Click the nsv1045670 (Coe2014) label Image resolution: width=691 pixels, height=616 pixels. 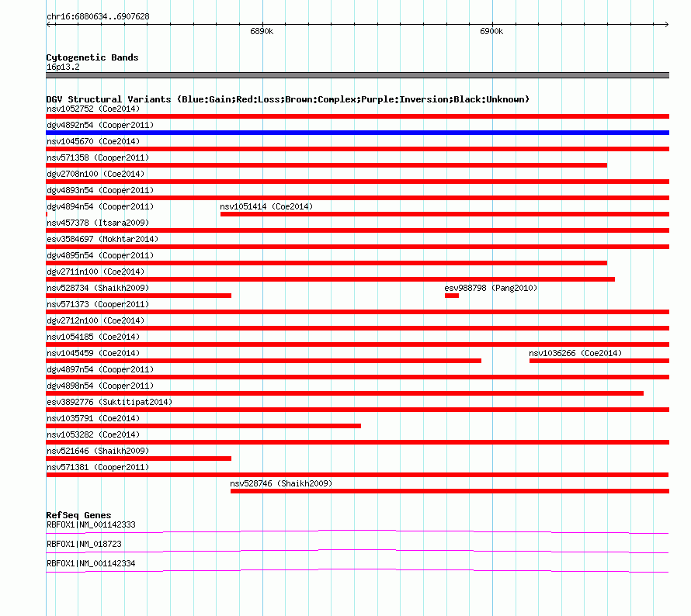point(93,141)
